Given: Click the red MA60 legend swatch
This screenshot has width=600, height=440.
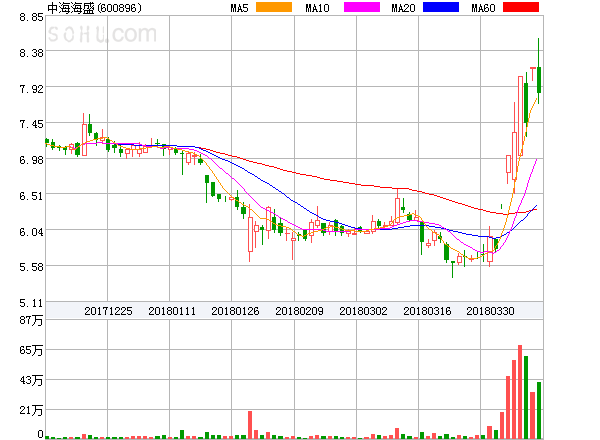Looking at the screenshot, I should pos(521,7).
